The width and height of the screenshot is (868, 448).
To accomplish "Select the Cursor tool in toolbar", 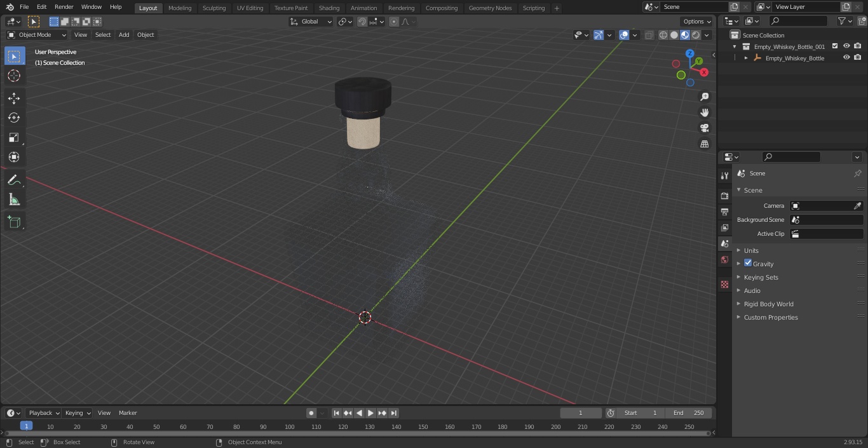I will pyautogui.click(x=14, y=76).
